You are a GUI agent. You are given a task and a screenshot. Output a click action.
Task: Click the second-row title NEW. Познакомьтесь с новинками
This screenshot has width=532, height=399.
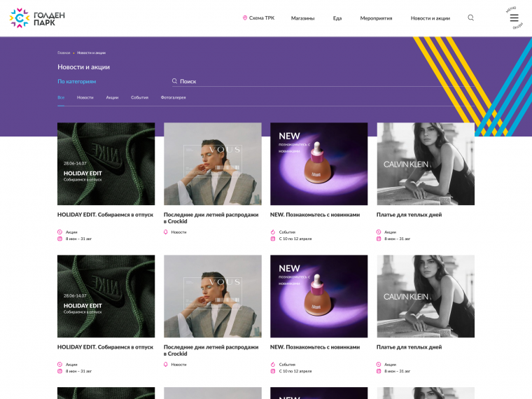pyautogui.click(x=315, y=347)
